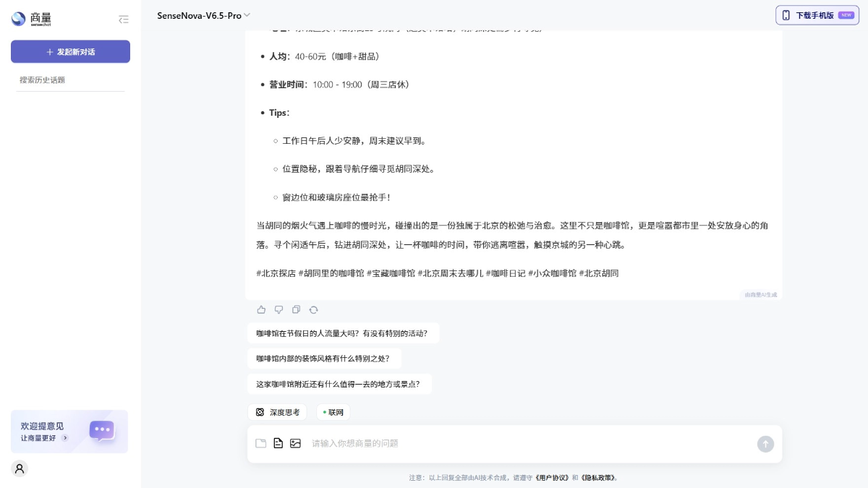Open the folder attachment icon

[x=261, y=443]
